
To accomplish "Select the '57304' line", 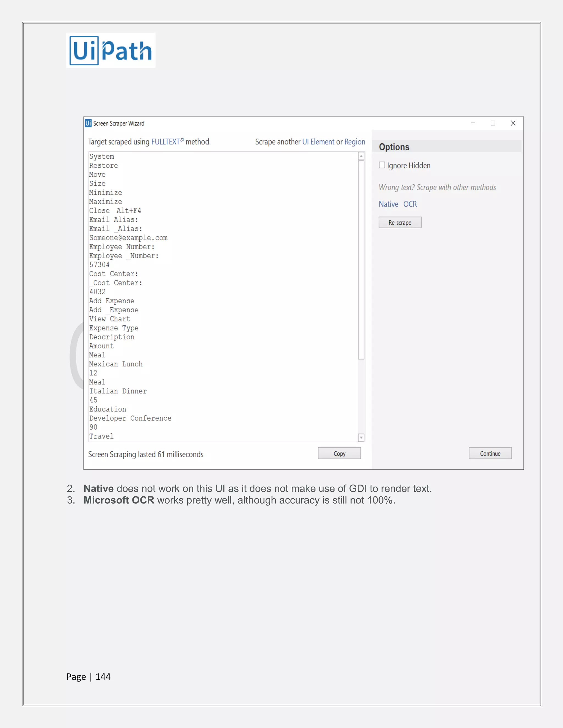I will [100, 265].
